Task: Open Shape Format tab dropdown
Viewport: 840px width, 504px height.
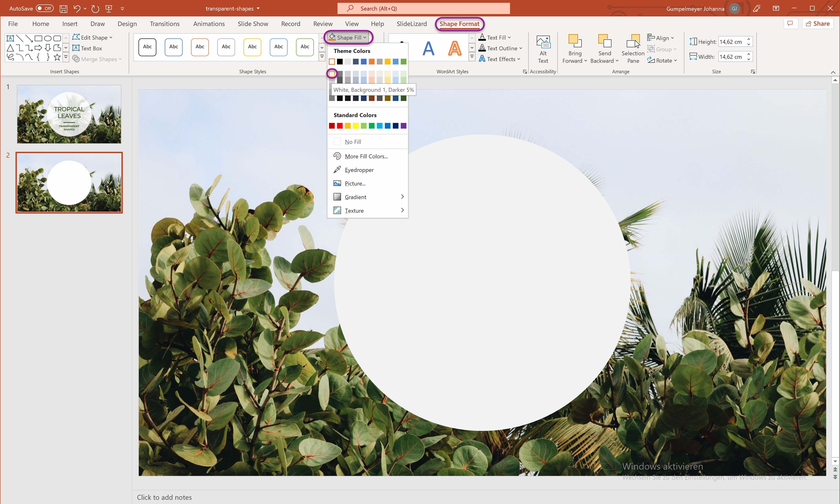Action: click(459, 23)
